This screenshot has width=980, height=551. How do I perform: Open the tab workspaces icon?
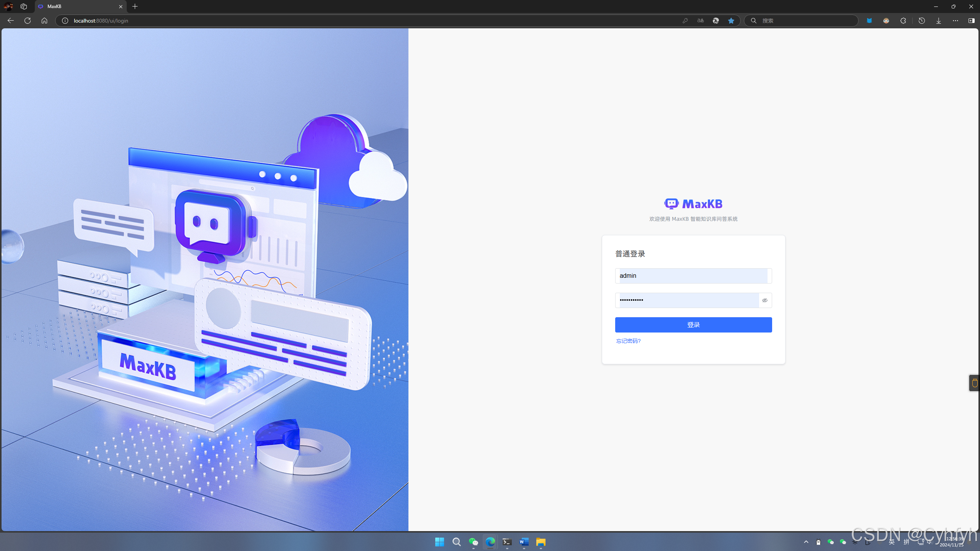pos(24,7)
